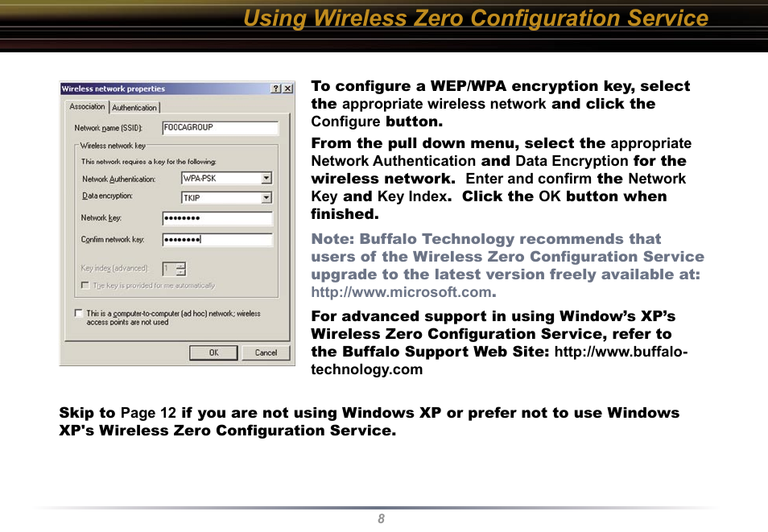Switch to the Association tab
Screen dimensions: 768x532
[x=87, y=107]
